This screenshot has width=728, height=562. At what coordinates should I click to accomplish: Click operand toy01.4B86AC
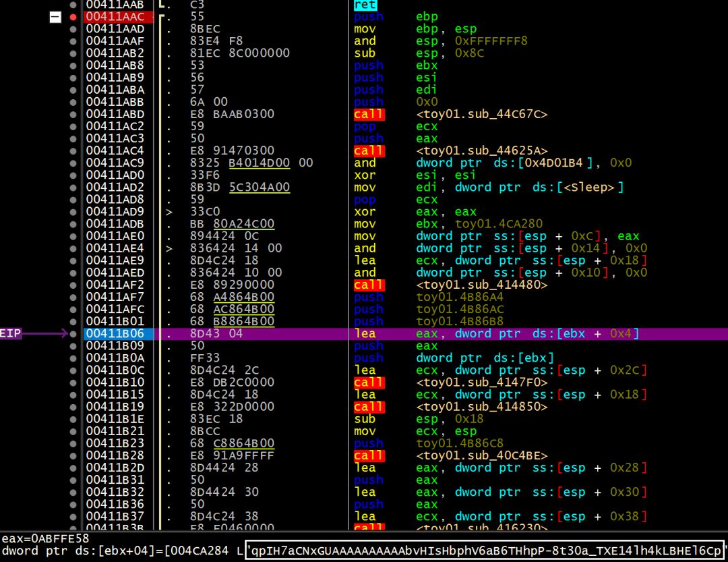460,309
